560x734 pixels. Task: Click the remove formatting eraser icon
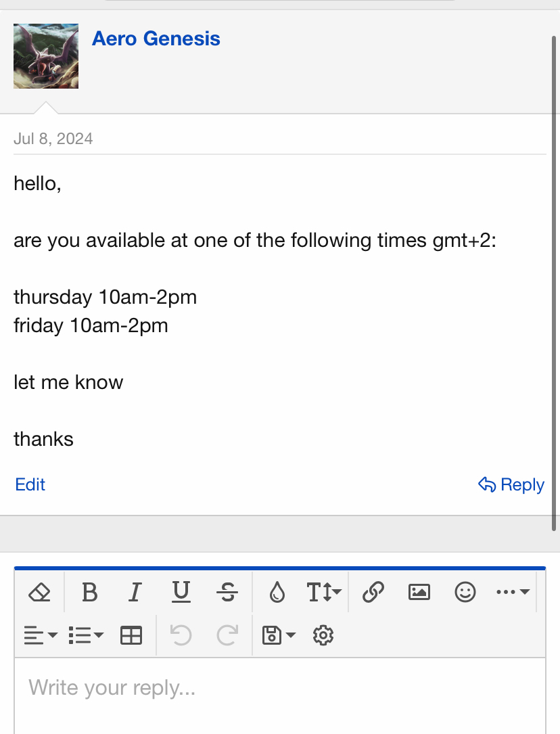point(40,593)
